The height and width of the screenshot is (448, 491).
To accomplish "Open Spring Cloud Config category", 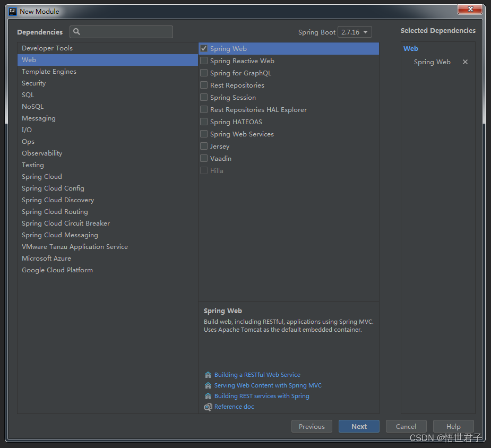I will pyautogui.click(x=108, y=188).
